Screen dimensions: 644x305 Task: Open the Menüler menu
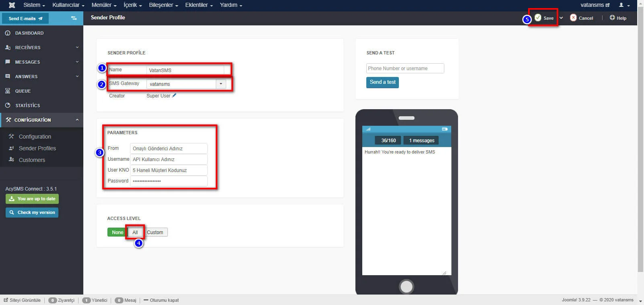tap(104, 5)
